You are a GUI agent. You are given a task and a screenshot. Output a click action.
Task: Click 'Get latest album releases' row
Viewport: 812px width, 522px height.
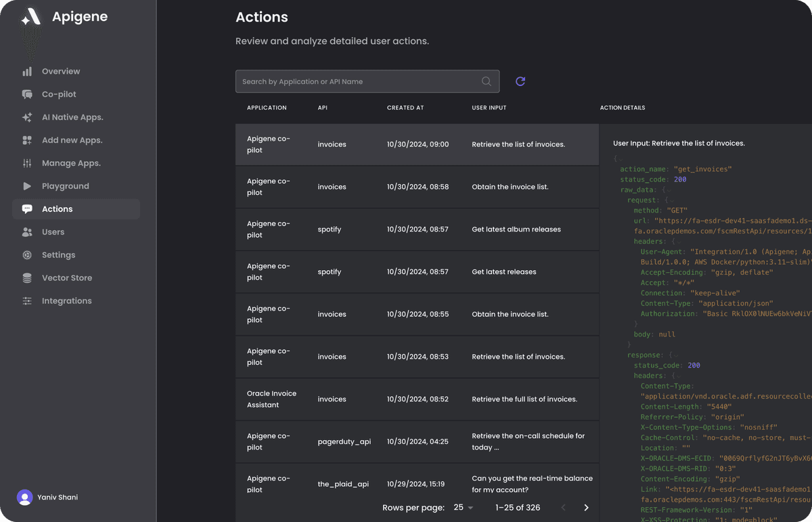pos(417,230)
